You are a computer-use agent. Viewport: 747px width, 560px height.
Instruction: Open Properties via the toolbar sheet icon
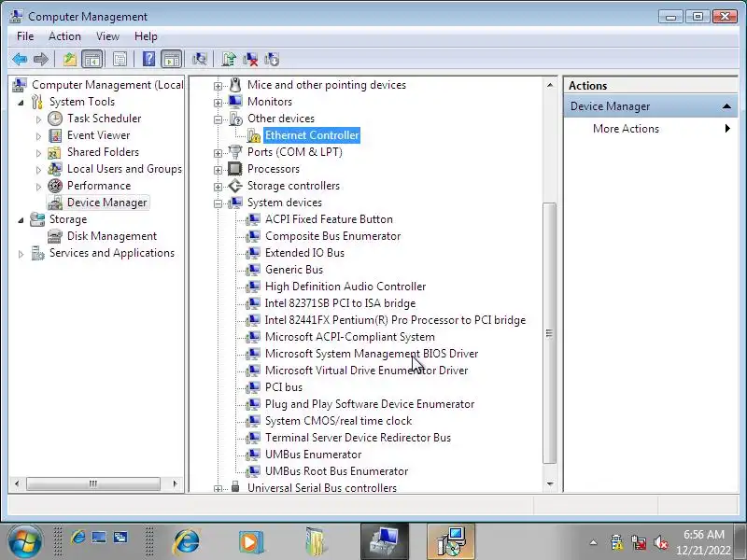click(x=120, y=60)
